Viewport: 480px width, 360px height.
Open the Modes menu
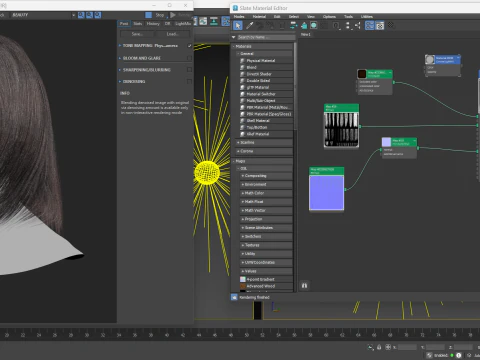pyautogui.click(x=239, y=16)
